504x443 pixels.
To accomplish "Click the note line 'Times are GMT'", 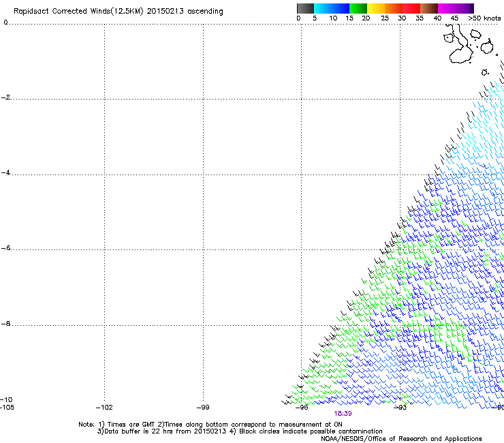I will (131, 425).
